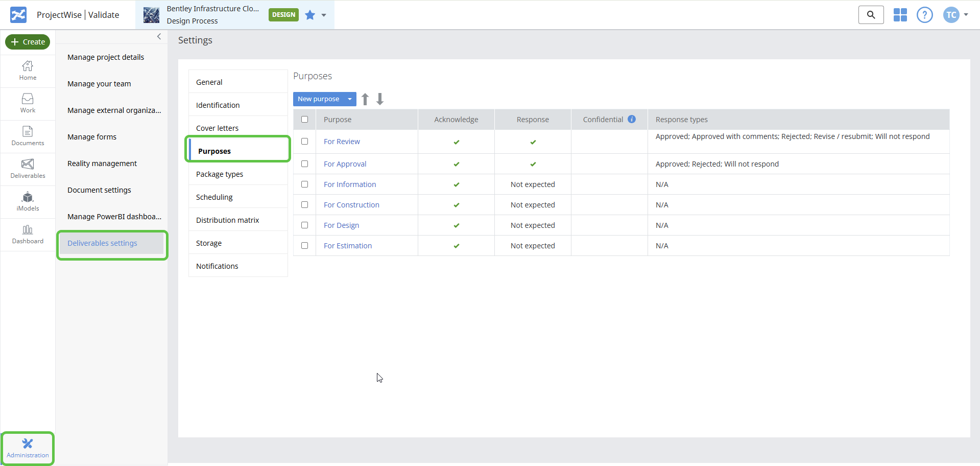This screenshot has width=980, height=466.
Task: Collapse the settings navigation panel
Action: [159, 36]
